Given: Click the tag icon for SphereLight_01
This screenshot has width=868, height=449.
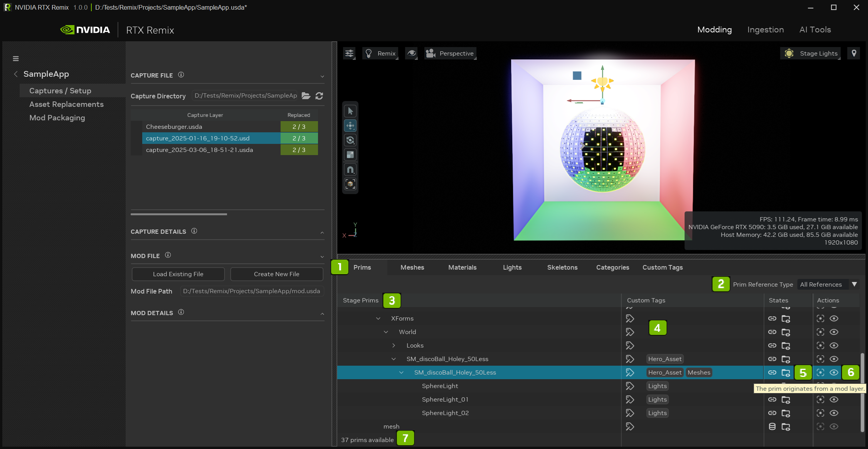Looking at the screenshot, I should [x=630, y=400].
